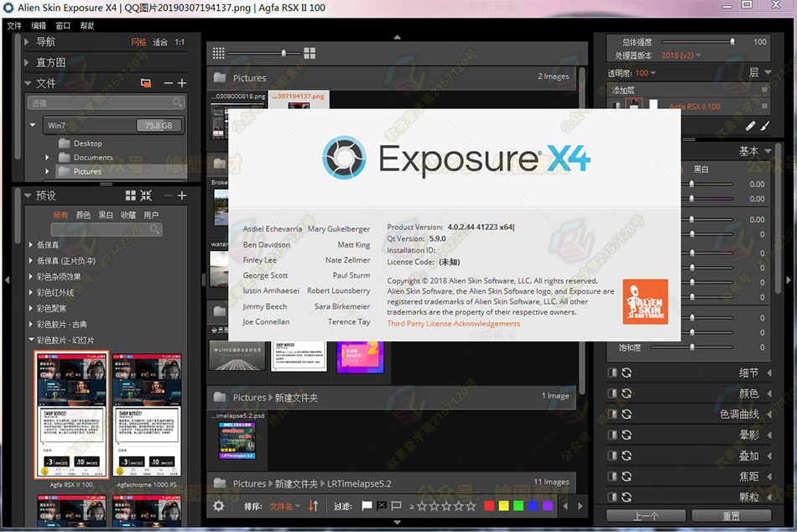Image resolution: width=797 pixels, height=532 pixels.
Task: Reset the 细节 panel with circular arrows
Action: tap(627, 373)
